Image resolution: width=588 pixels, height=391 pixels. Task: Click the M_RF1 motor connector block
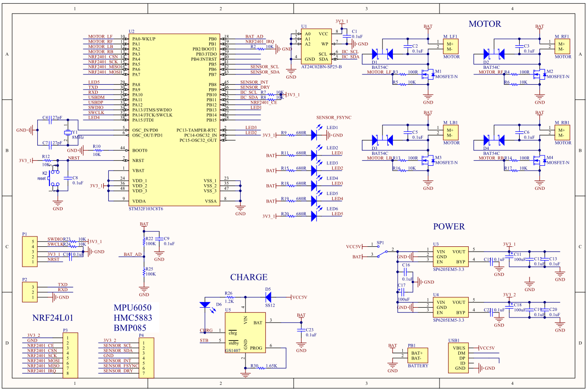point(563,47)
